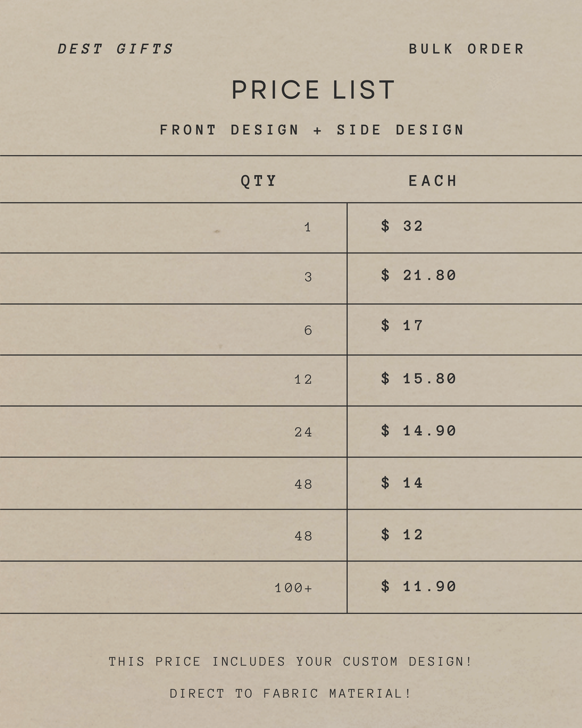Viewport: 582px width, 728px height.
Task: Click the quantity 6 cell
Action: click(x=308, y=330)
